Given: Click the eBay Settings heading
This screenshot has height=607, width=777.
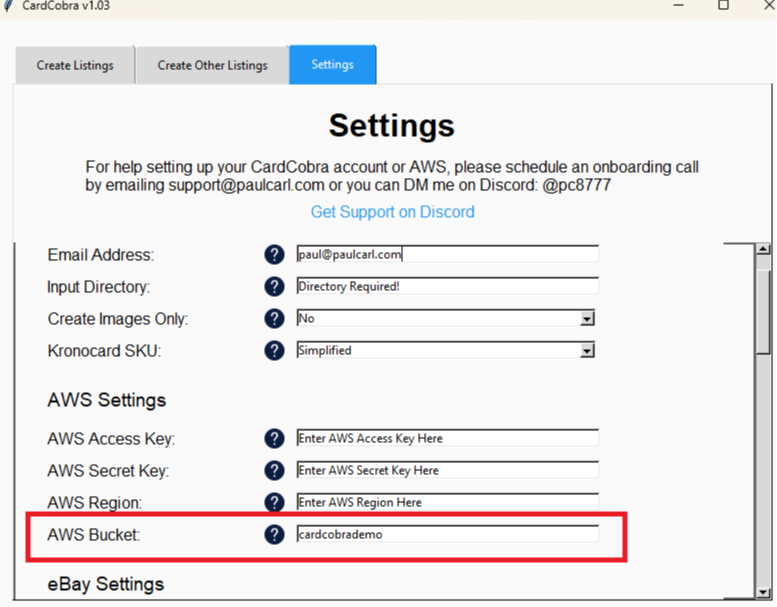Looking at the screenshot, I should pos(106,584).
